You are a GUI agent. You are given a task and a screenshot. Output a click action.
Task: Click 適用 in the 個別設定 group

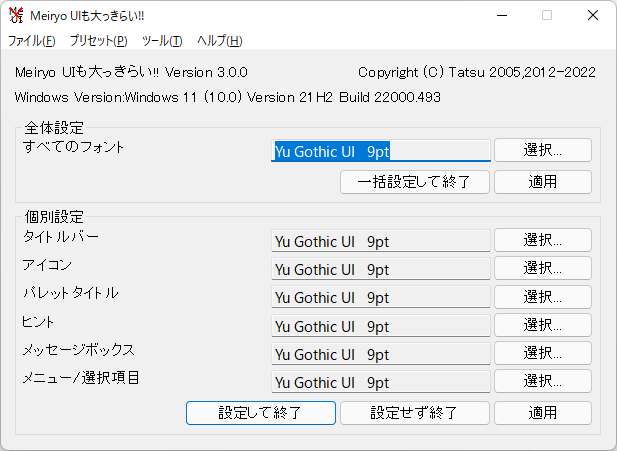[542, 413]
